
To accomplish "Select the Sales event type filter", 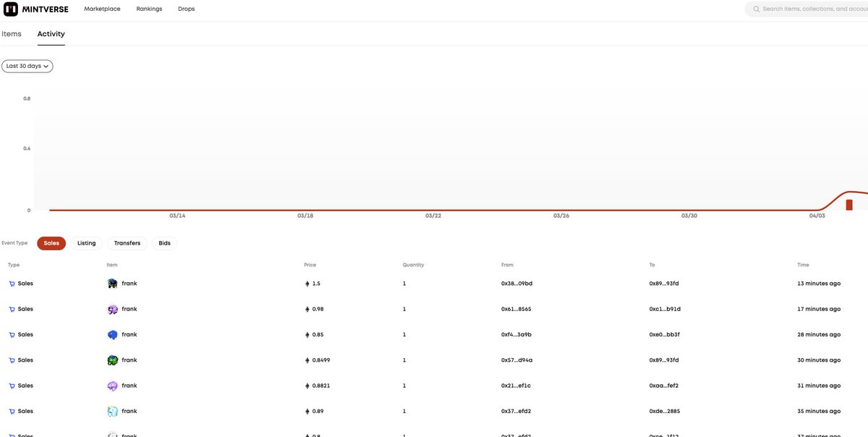I will [51, 243].
